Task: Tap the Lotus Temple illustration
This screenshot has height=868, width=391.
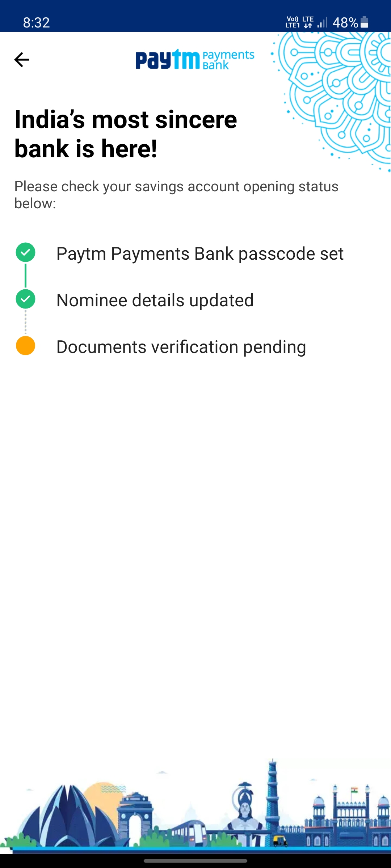Action: (69, 817)
